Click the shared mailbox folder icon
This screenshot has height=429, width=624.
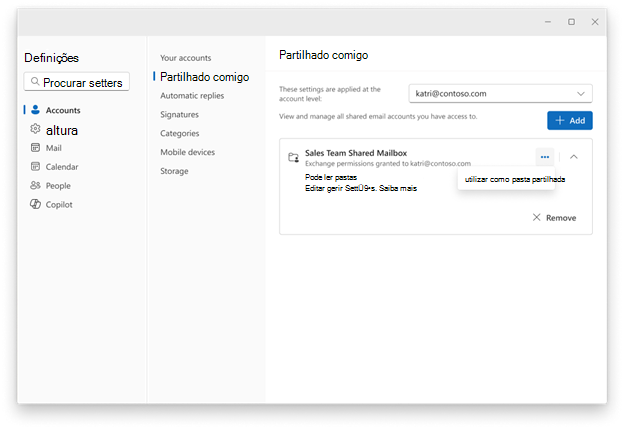(293, 158)
